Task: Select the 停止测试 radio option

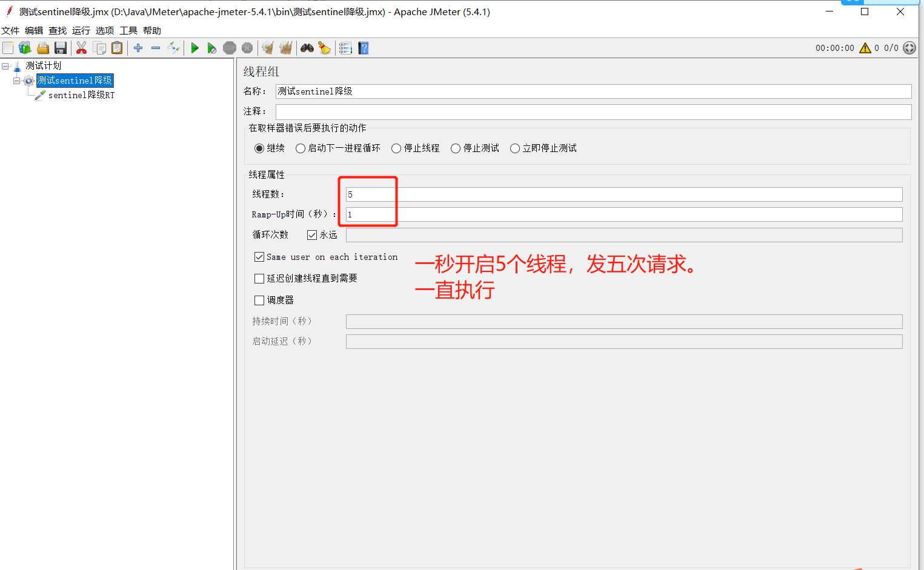Action: pos(456,148)
